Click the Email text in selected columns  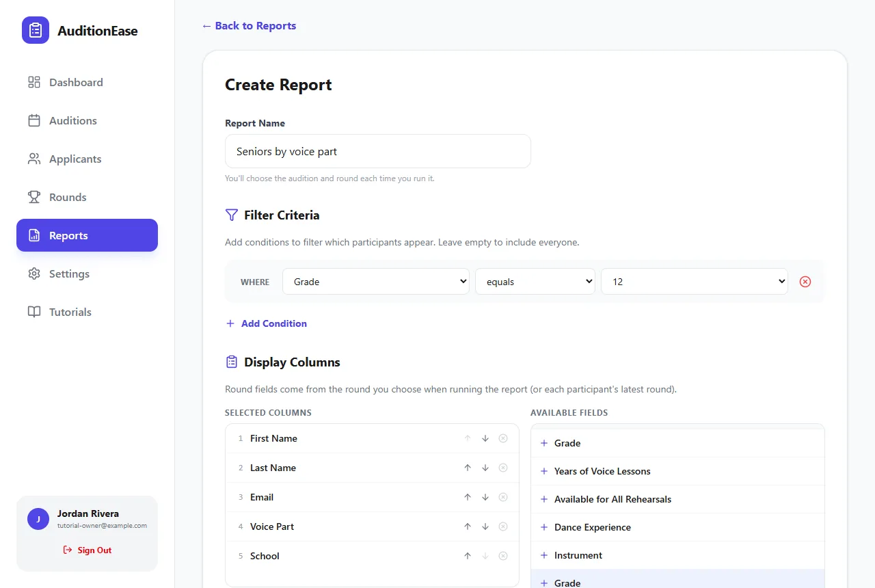(262, 497)
